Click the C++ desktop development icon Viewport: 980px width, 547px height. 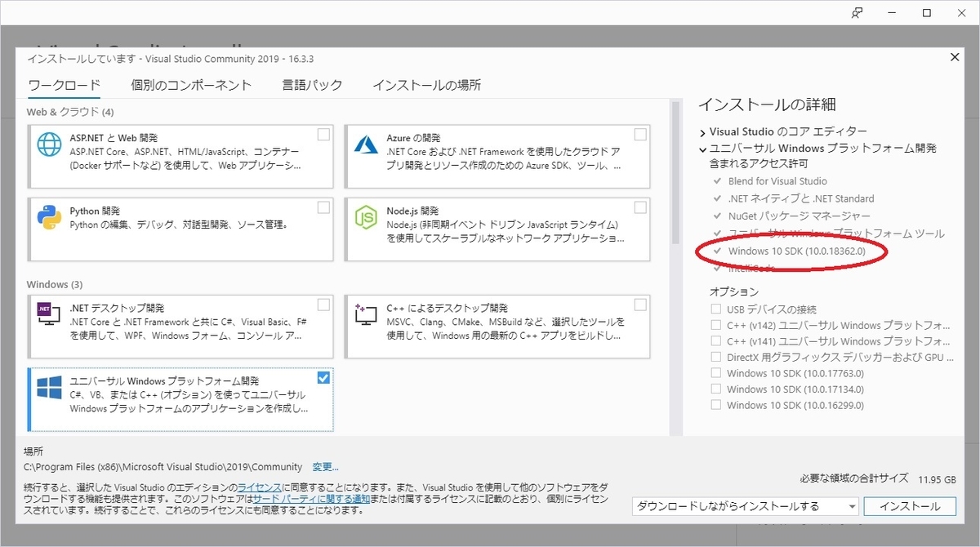click(x=366, y=314)
